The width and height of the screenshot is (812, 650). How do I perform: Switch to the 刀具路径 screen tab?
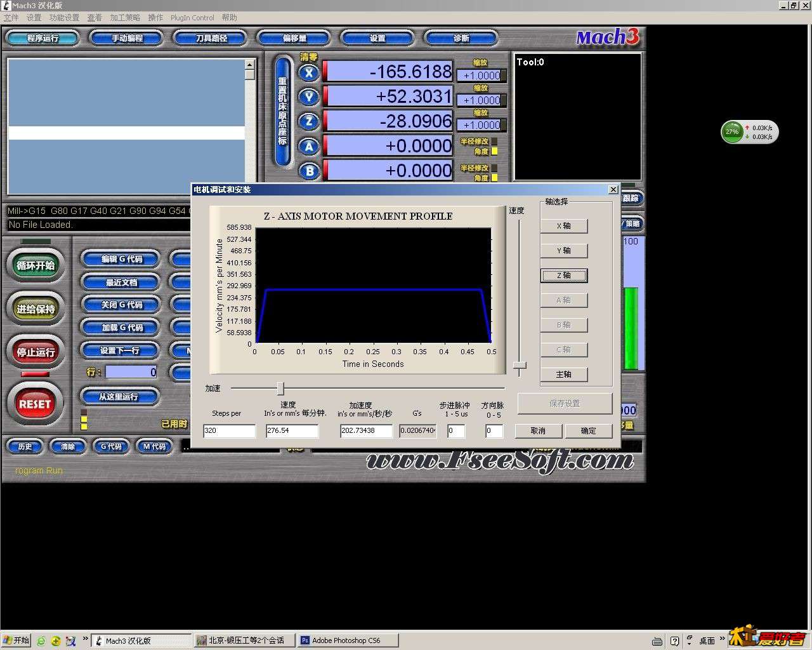pos(211,38)
